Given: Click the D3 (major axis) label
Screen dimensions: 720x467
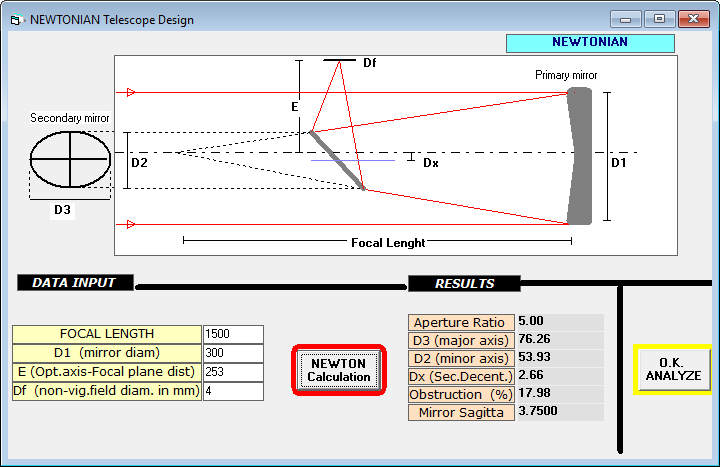Looking at the screenshot, I should pos(461,341).
